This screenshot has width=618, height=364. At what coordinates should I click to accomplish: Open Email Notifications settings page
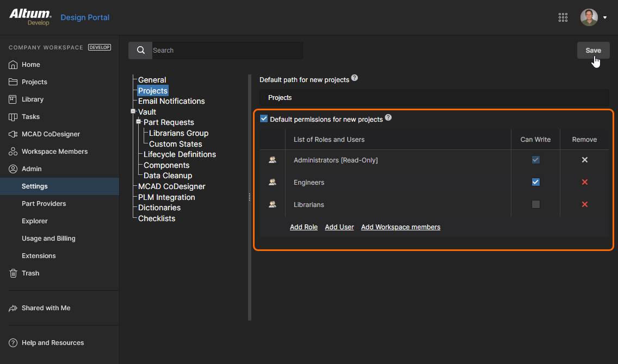coord(171,101)
